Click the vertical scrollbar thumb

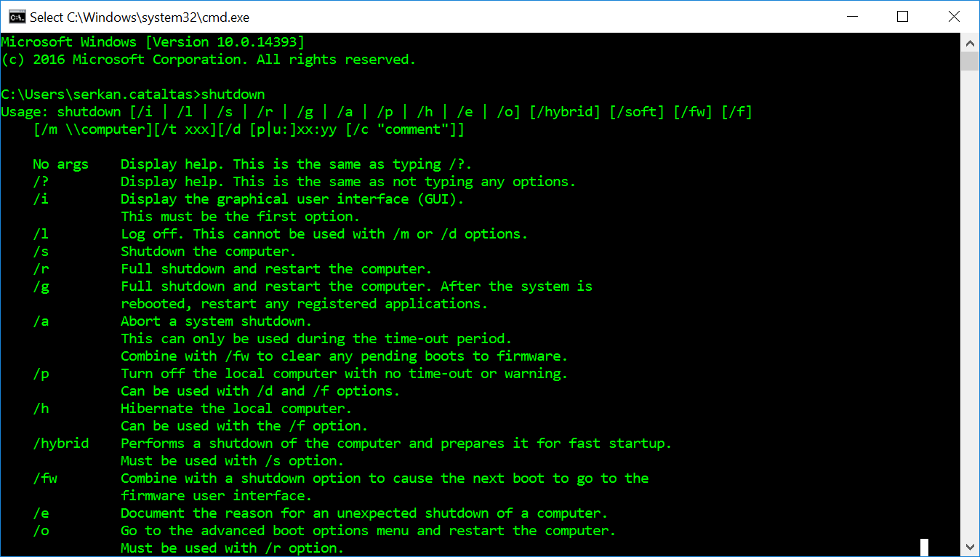[x=970, y=62]
